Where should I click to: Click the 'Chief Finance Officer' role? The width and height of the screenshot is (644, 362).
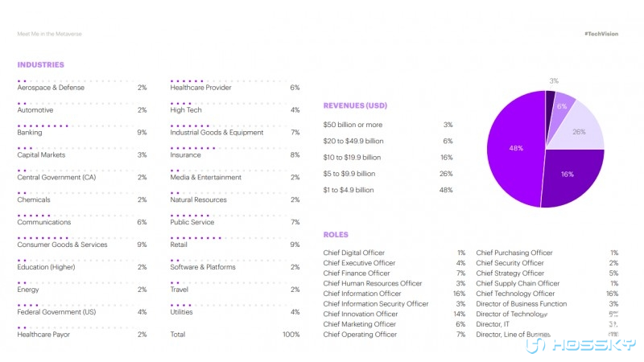coord(357,274)
